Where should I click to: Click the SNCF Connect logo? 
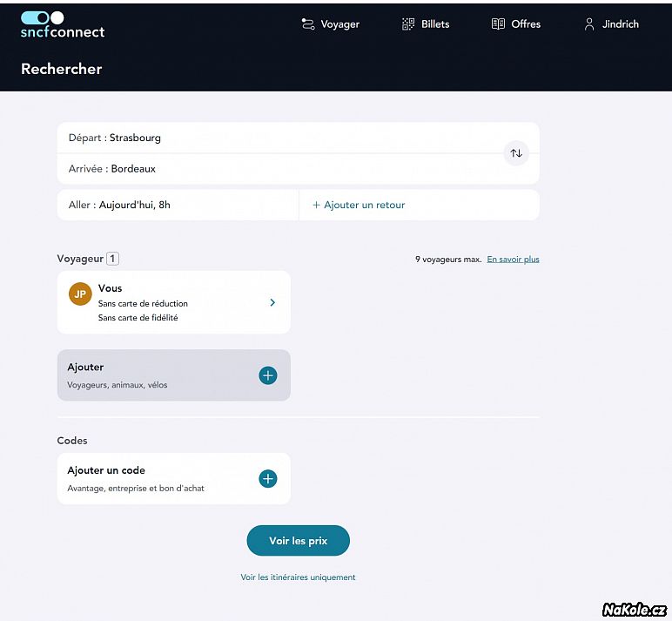[x=62, y=25]
